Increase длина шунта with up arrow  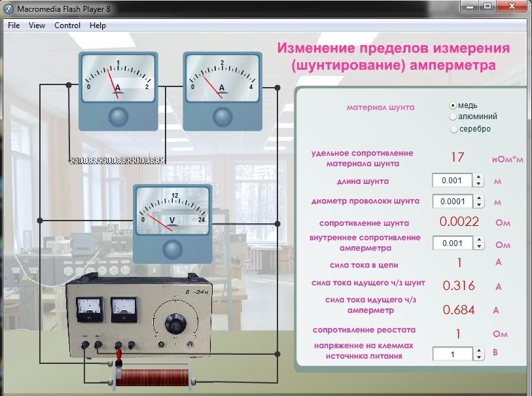[478, 177]
